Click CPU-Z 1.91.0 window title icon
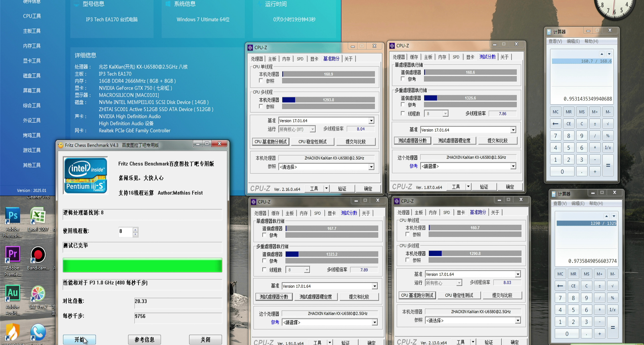Viewport: 644px width, 345px height. point(254,202)
